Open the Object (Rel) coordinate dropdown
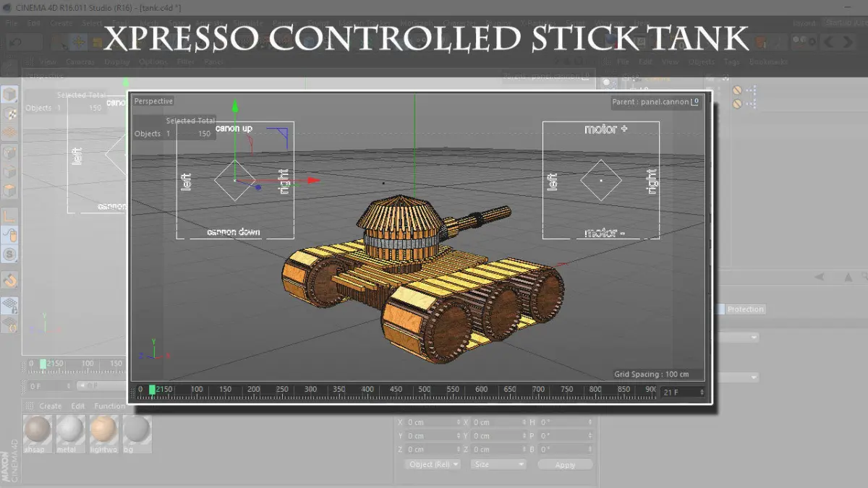 [x=433, y=465]
